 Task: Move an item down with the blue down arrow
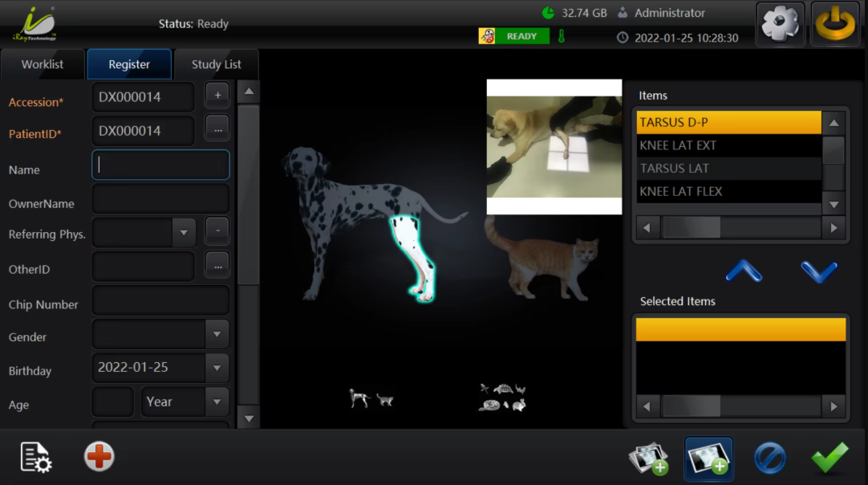tap(819, 271)
